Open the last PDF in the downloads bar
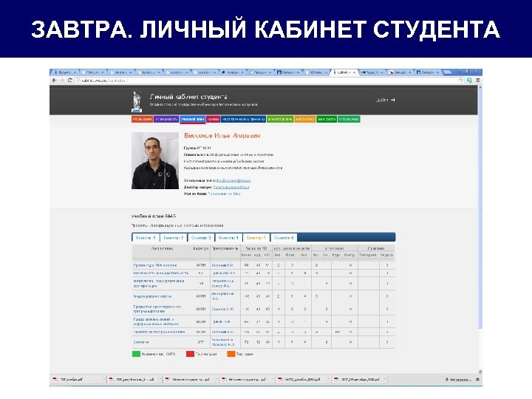Image resolution: width=532 pixels, height=399 pixels. point(357,379)
